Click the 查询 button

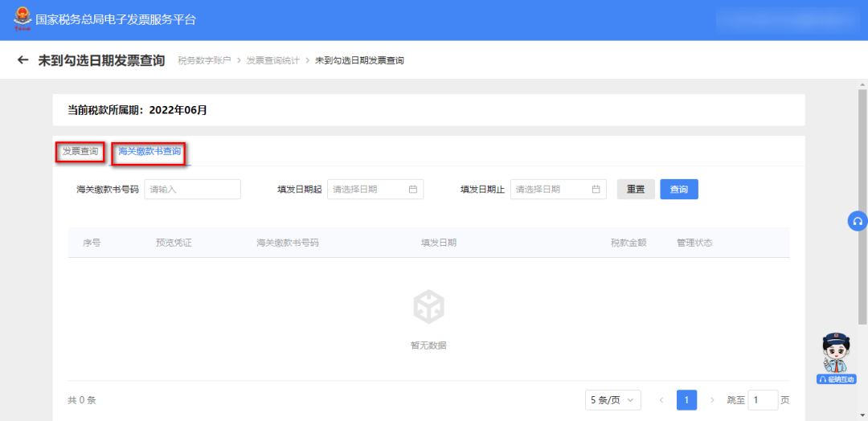point(678,189)
